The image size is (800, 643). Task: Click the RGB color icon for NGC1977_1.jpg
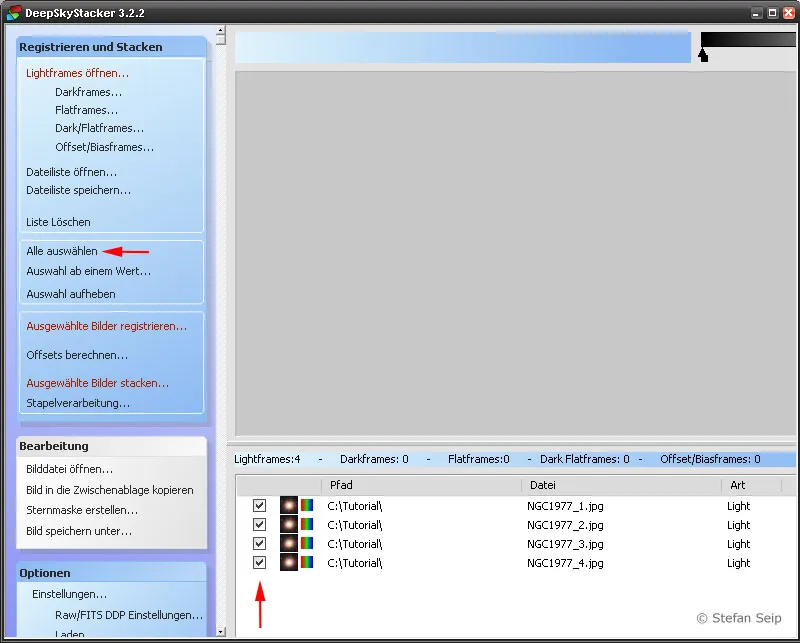pos(307,505)
